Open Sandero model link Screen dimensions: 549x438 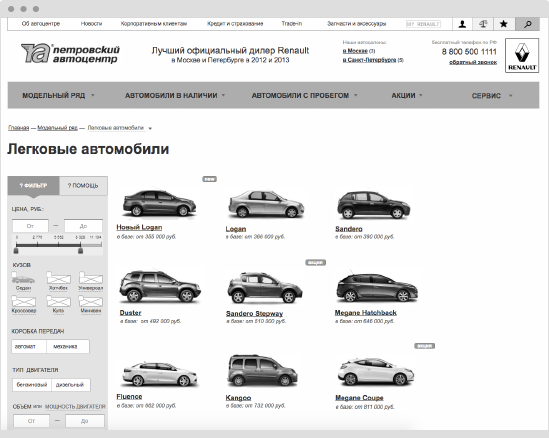348,229
